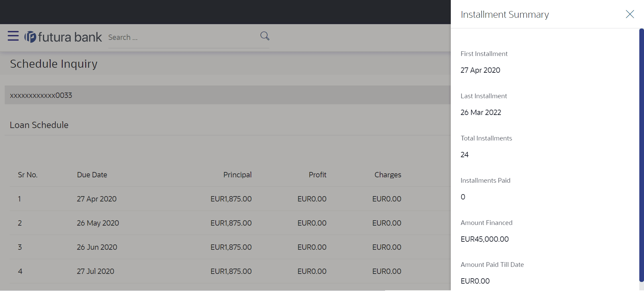
Task: Click the Profit column header
Action: point(317,175)
